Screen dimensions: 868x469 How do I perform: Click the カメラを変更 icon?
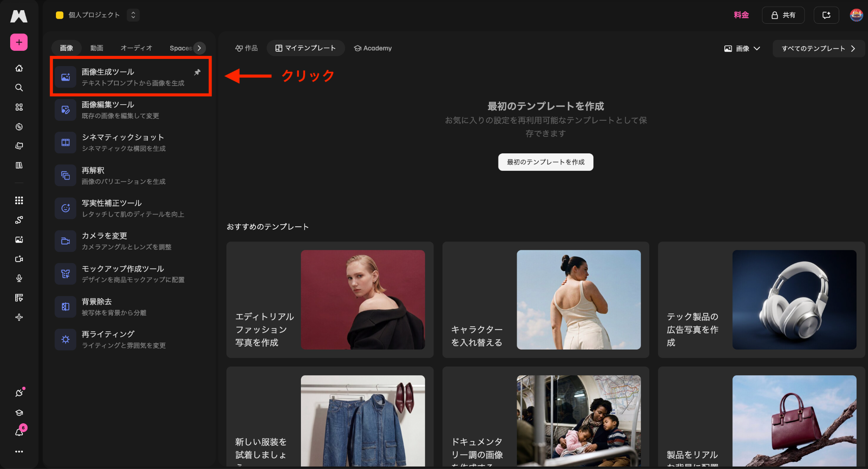click(x=65, y=241)
